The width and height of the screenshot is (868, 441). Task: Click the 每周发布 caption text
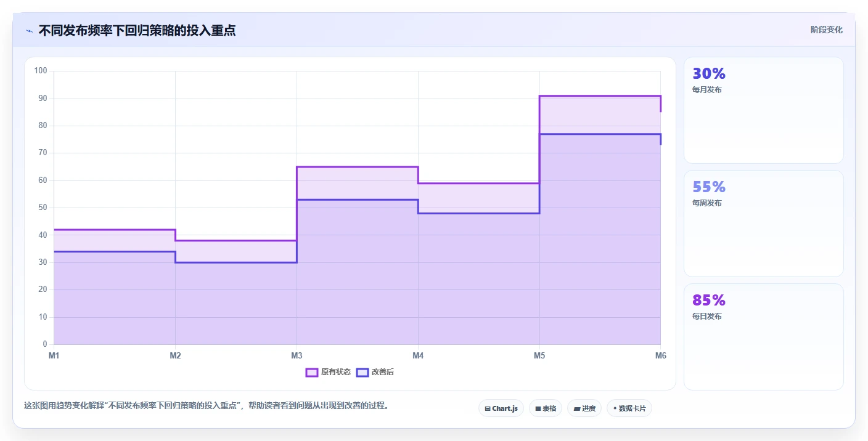(707, 203)
